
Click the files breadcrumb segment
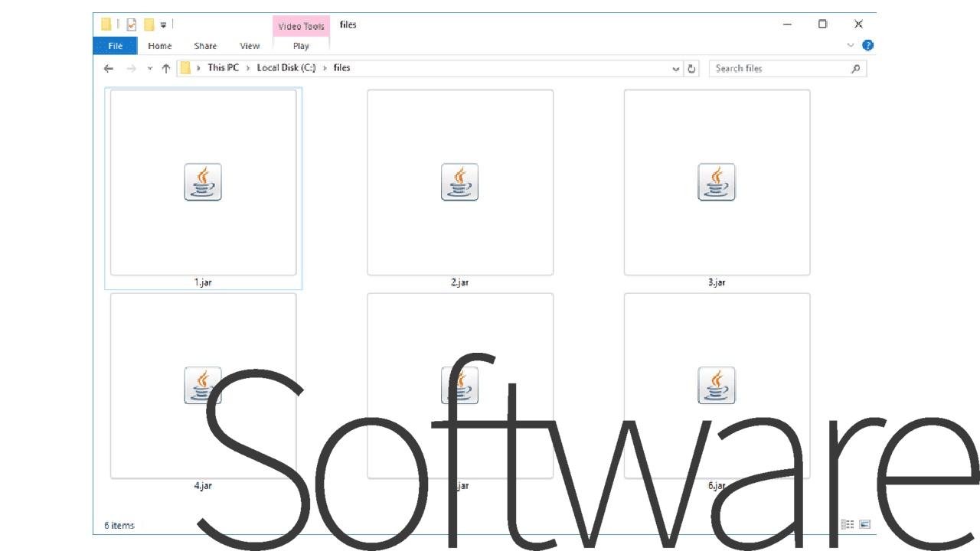(x=341, y=68)
